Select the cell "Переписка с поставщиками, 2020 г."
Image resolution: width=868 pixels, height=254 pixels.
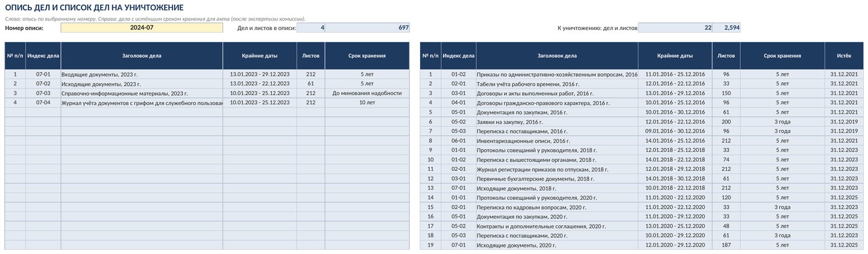557,235
